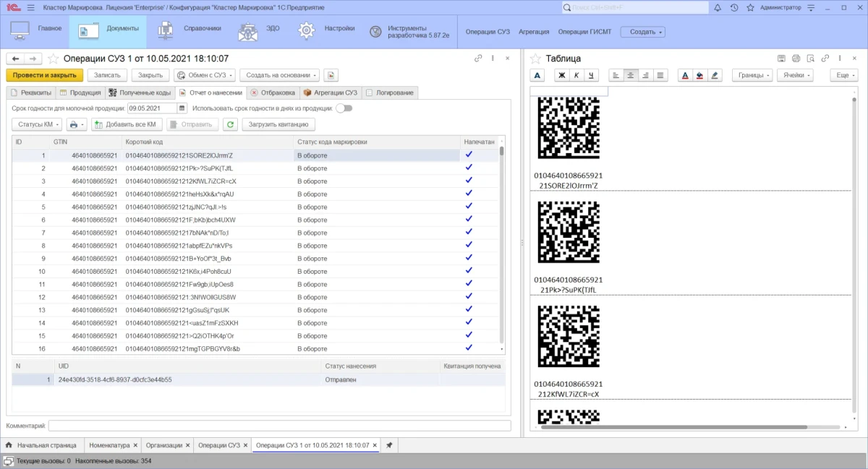Apply underline formatting (Ч) in Таблица
The width and height of the screenshot is (868, 469).
pos(591,75)
